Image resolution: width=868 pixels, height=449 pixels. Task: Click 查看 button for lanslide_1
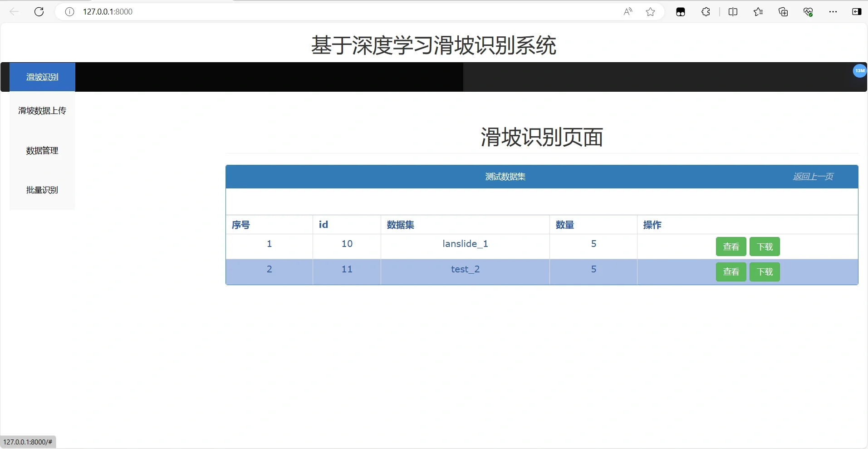(x=731, y=247)
